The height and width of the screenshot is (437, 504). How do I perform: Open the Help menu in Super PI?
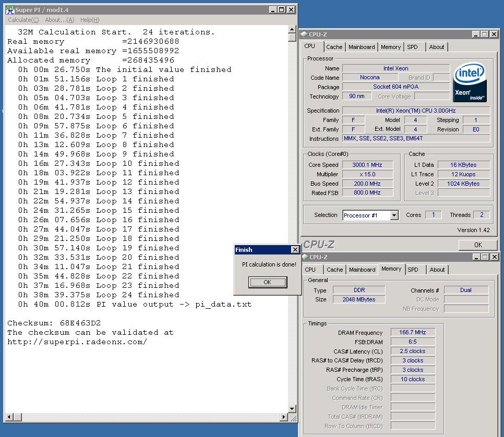(90, 20)
